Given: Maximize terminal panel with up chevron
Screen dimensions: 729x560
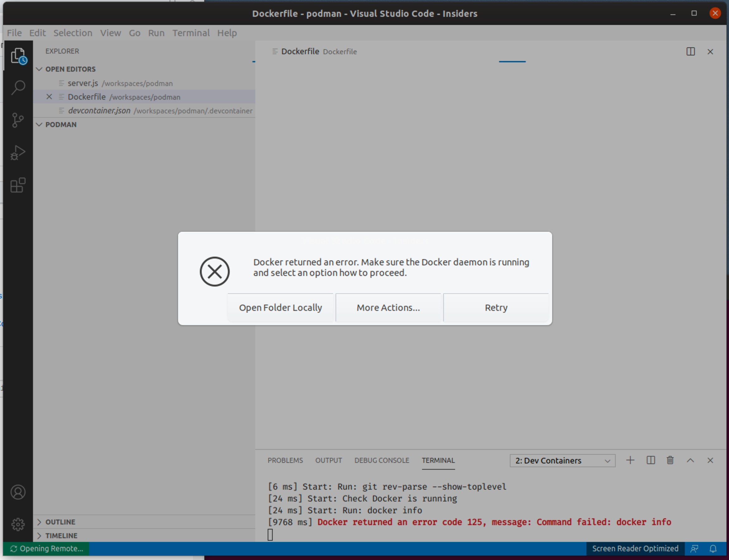Looking at the screenshot, I should pos(690,460).
